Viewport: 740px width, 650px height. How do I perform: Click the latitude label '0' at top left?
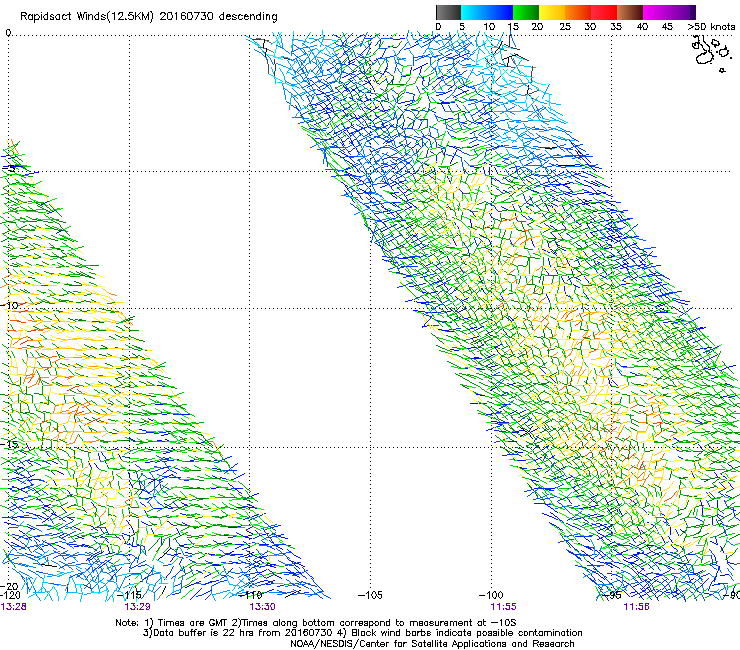pos(8,33)
